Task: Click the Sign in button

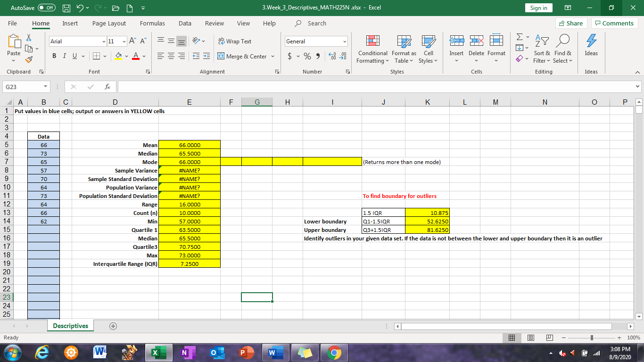Action: click(x=538, y=8)
